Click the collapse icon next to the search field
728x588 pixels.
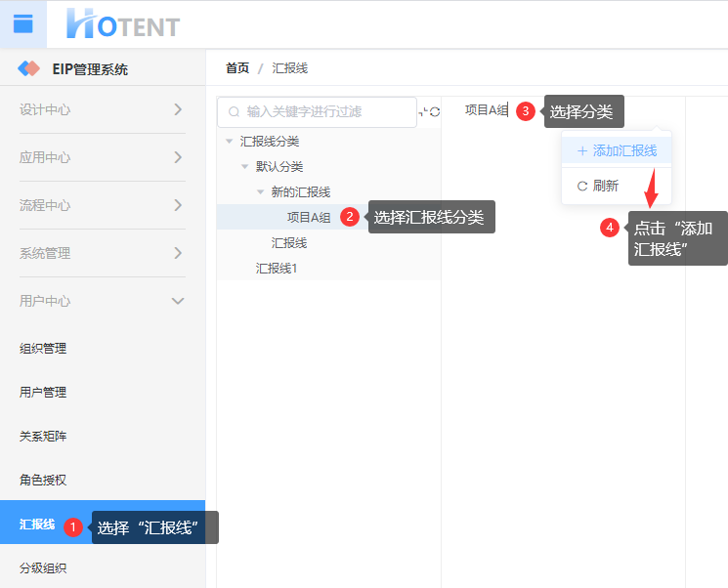pos(423,112)
